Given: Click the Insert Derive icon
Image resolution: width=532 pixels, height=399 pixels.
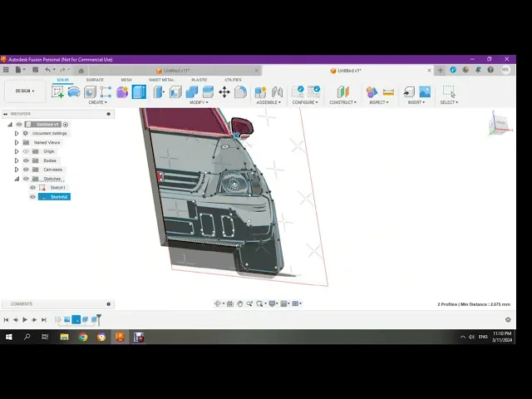Looking at the screenshot, I should coord(409,91).
